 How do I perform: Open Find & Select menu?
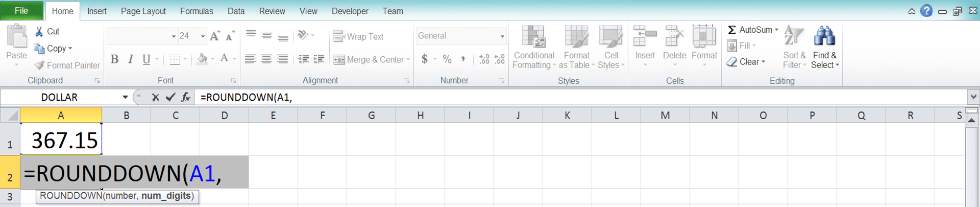[x=825, y=47]
